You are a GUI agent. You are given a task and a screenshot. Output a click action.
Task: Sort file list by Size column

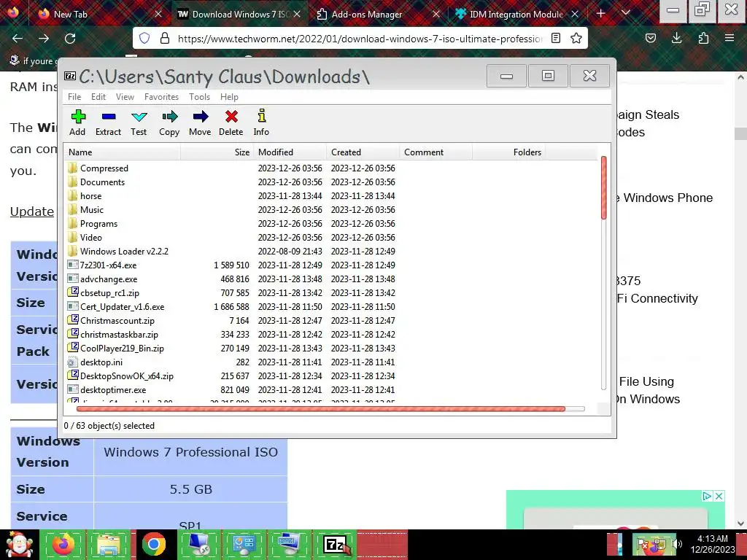coord(217,152)
